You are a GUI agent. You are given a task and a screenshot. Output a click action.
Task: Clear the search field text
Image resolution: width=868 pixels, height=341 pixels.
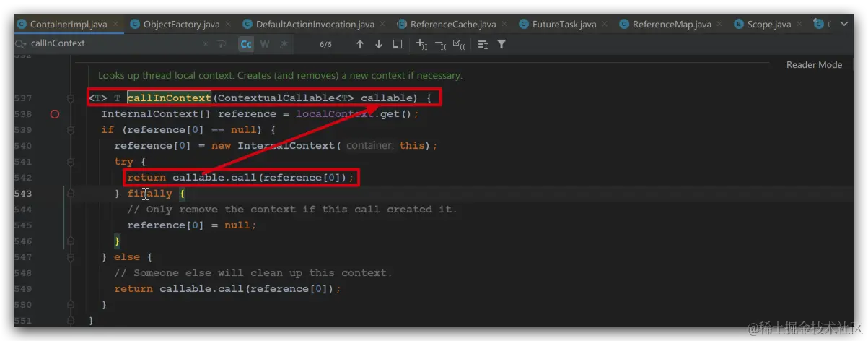click(206, 44)
